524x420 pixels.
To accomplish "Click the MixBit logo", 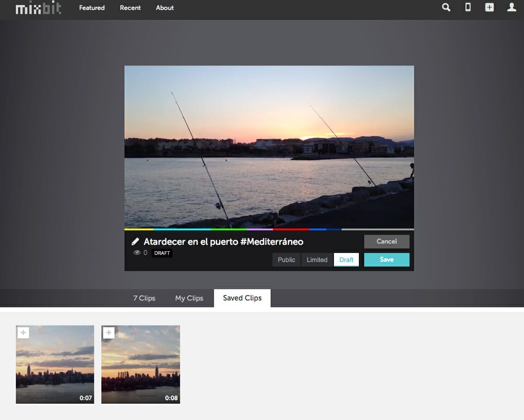I will click(x=38, y=8).
